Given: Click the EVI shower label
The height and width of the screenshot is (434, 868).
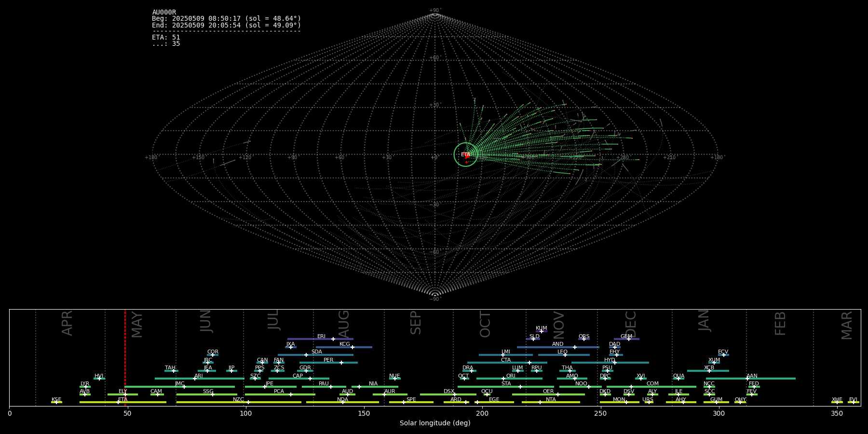Looking at the screenshot, I should pyautogui.click(x=853, y=399).
